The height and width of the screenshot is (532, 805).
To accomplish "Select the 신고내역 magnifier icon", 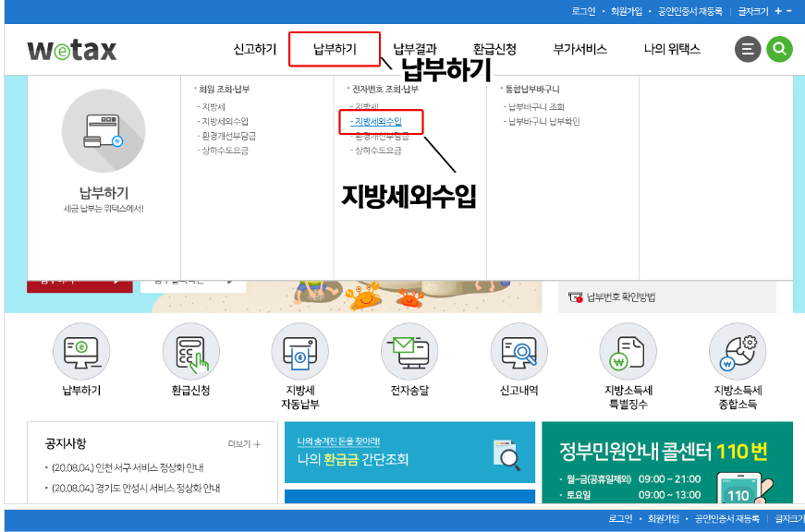I will click(x=518, y=352).
